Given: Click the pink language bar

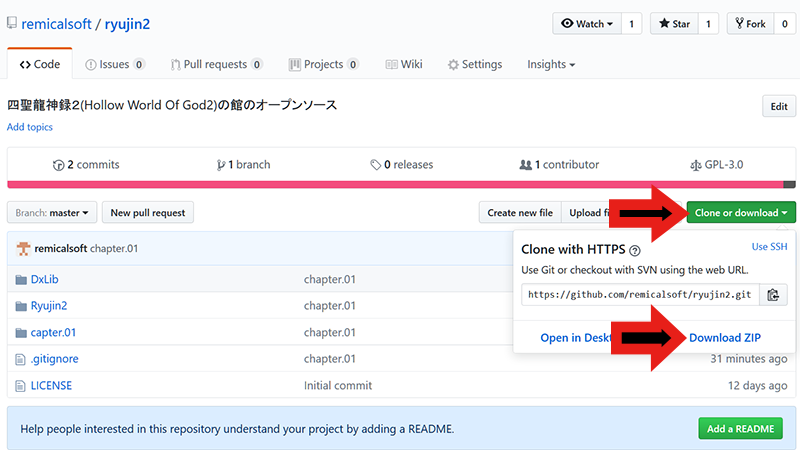Looking at the screenshot, I should point(395,184).
